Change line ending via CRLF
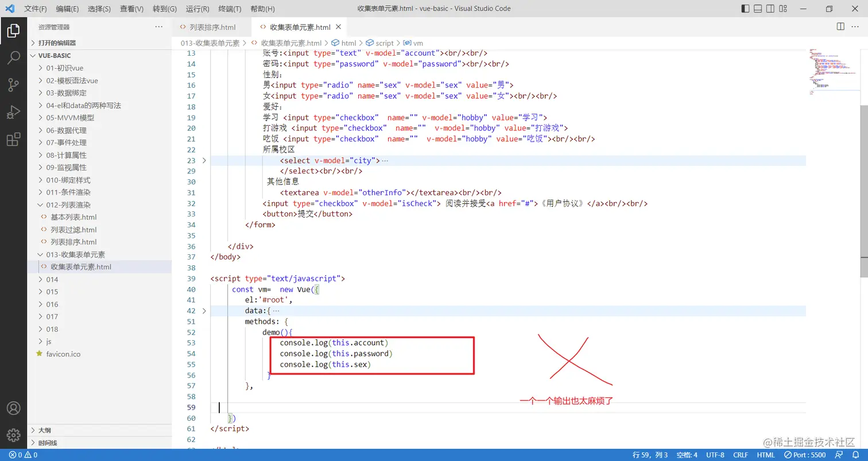The width and height of the screenshot is (868, 461). coord(741,455)
